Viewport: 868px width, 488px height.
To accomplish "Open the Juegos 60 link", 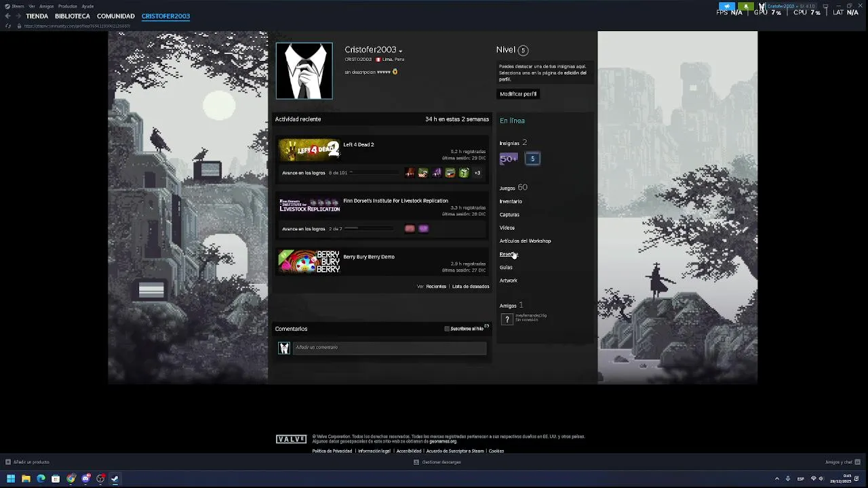I will [x=513, y=188].
